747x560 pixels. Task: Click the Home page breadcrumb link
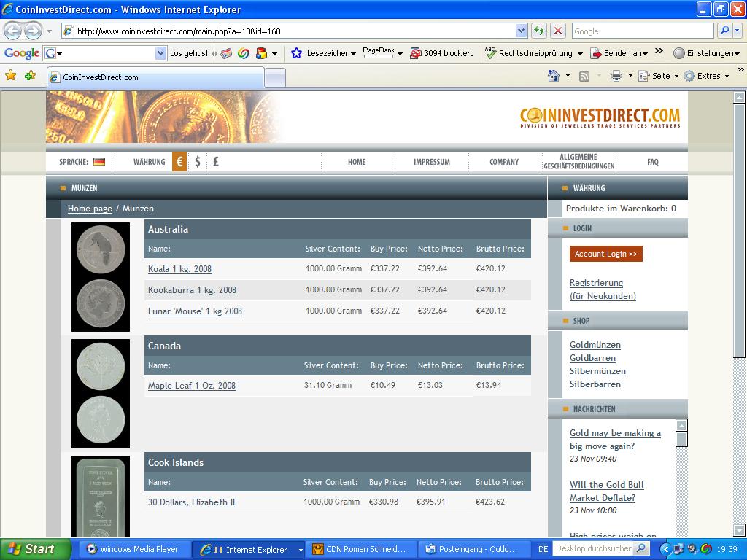(x=90, y=209)
